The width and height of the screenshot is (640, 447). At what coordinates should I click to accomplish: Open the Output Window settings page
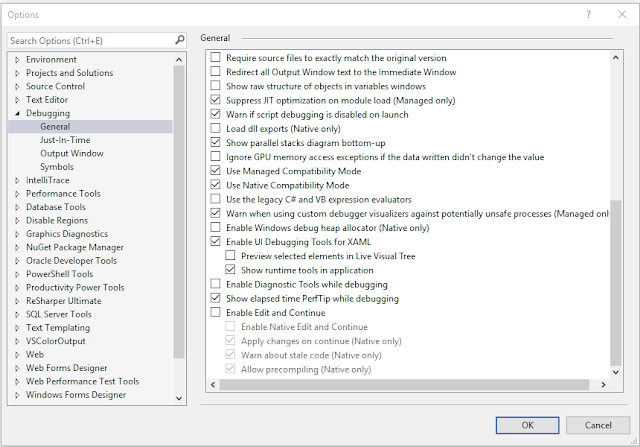(71, 154)
